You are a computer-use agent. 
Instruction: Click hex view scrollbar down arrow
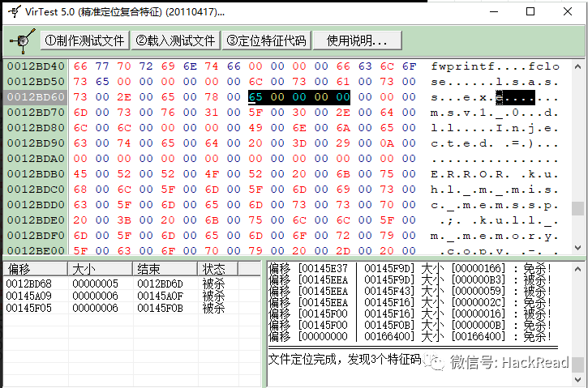(577, 248)
